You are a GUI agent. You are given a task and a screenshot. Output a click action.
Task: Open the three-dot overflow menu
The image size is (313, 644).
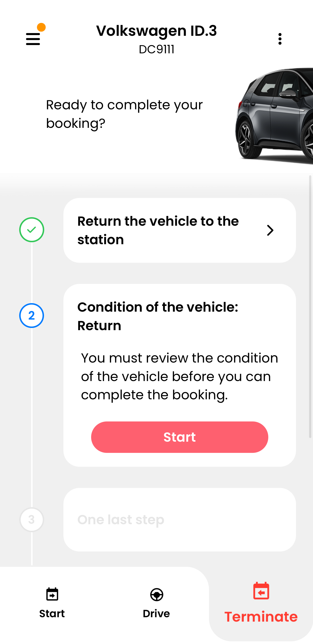[x=280, y=39]
